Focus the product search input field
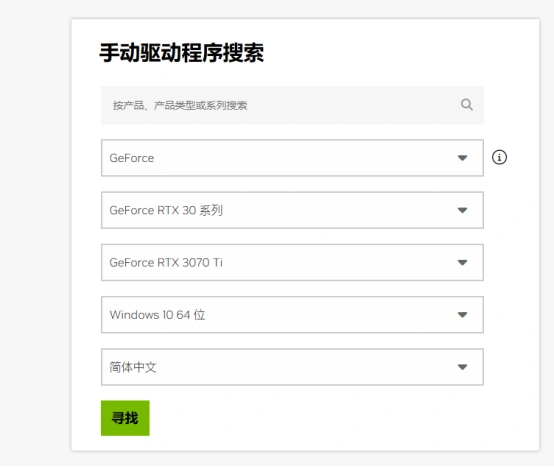Viewport: 554px width, 467px height. tap(292, 105)
